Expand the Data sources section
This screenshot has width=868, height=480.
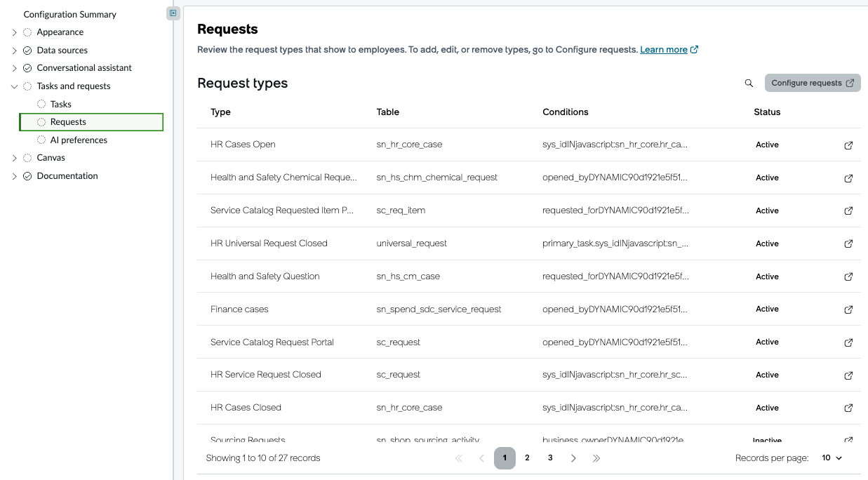coord(15,51)
